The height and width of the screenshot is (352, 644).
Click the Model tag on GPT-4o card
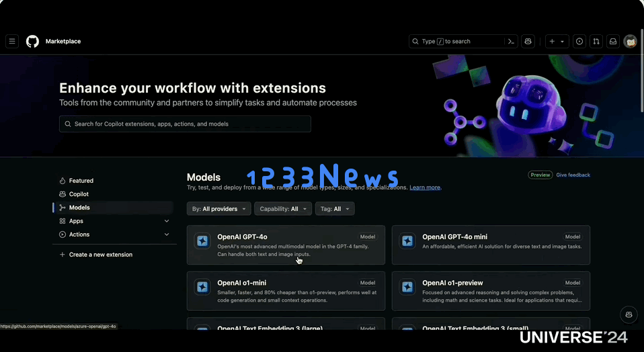pos(368,236)
